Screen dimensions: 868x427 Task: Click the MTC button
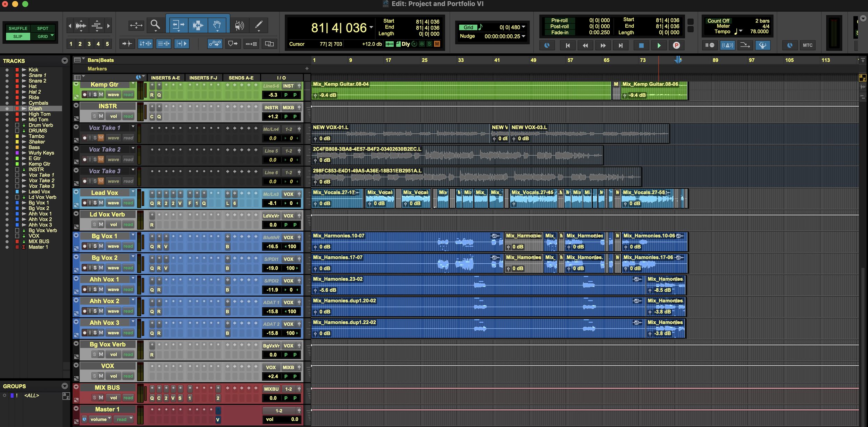[x=807, y=45]
